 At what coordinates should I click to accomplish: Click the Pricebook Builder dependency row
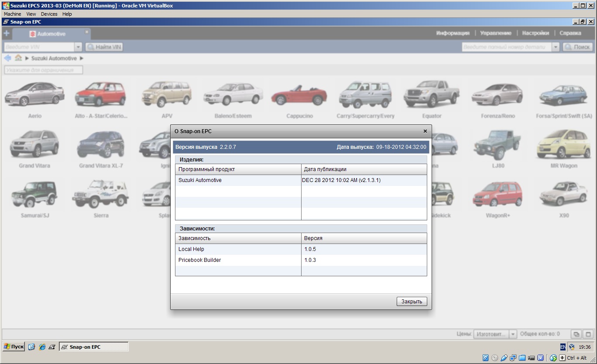click(x=301, y=260)
